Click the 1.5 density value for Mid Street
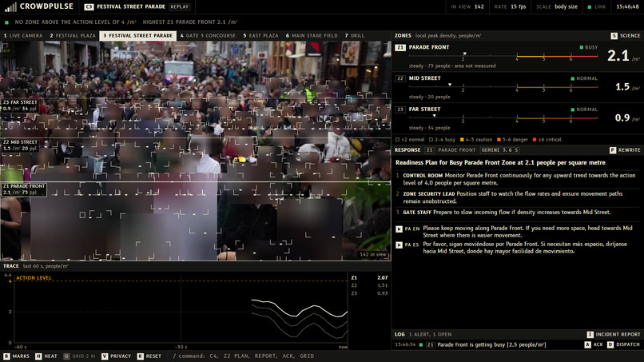The image size is (644, 362). point(622,86)
